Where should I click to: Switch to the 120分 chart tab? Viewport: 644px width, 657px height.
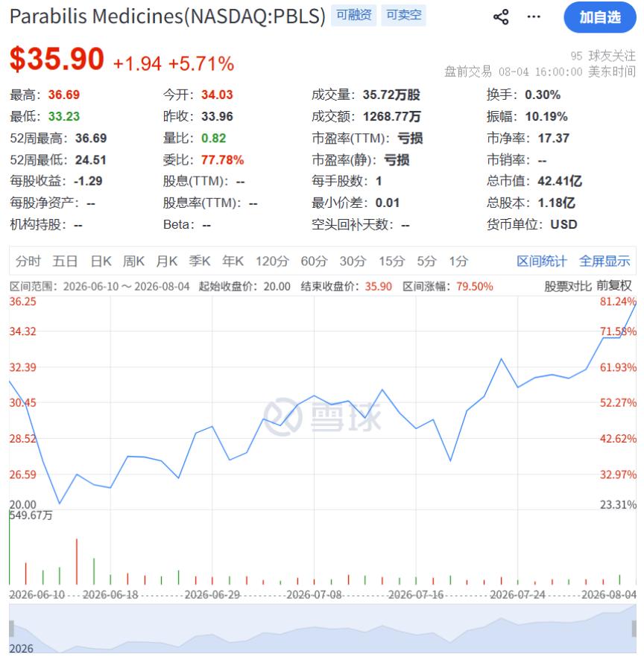(273, 261)
